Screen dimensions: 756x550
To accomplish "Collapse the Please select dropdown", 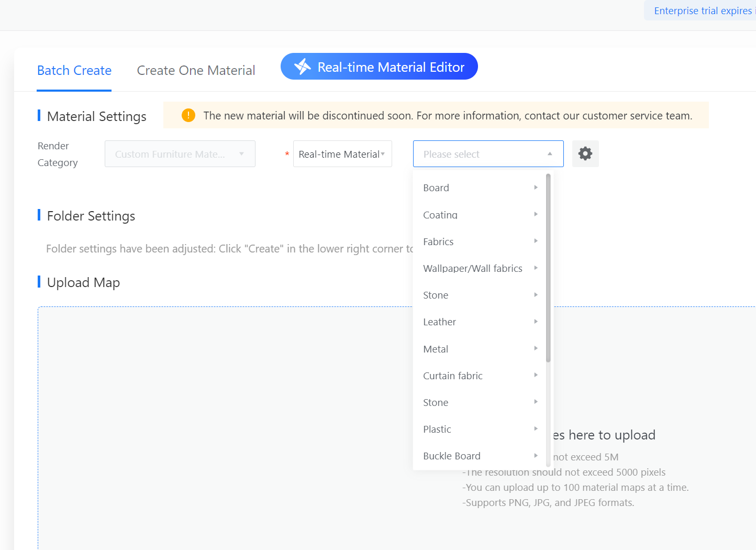I will click(x=550, y=154).
